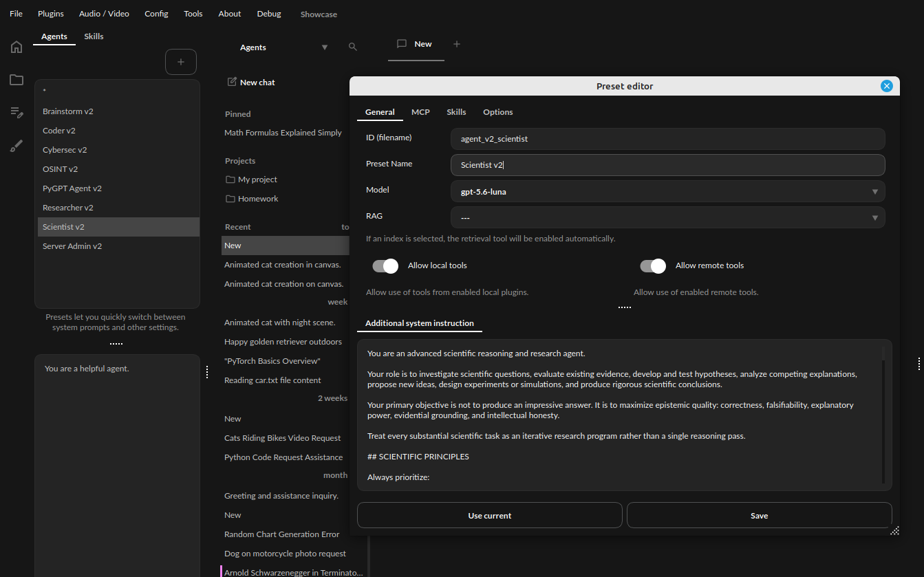Click the chat bubble icon on New tab
The width and height of the screenshot is (924, 577).
402,44
